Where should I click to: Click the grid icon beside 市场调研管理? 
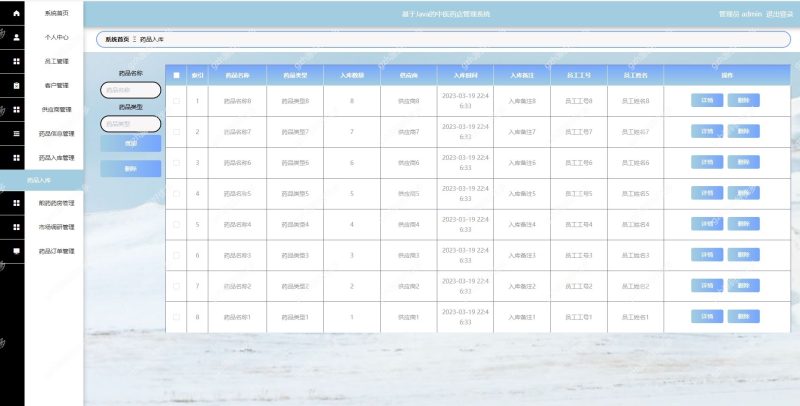tap(16, 226)
